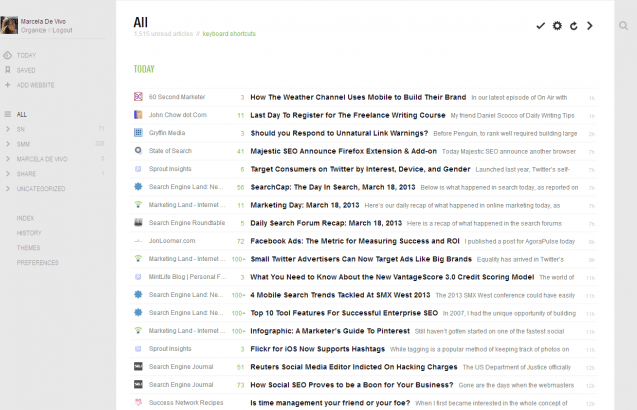The image size is (637, 410).
Task: Click favicon beside Infographic Pinterest article
Action: [x=138, y=330]
